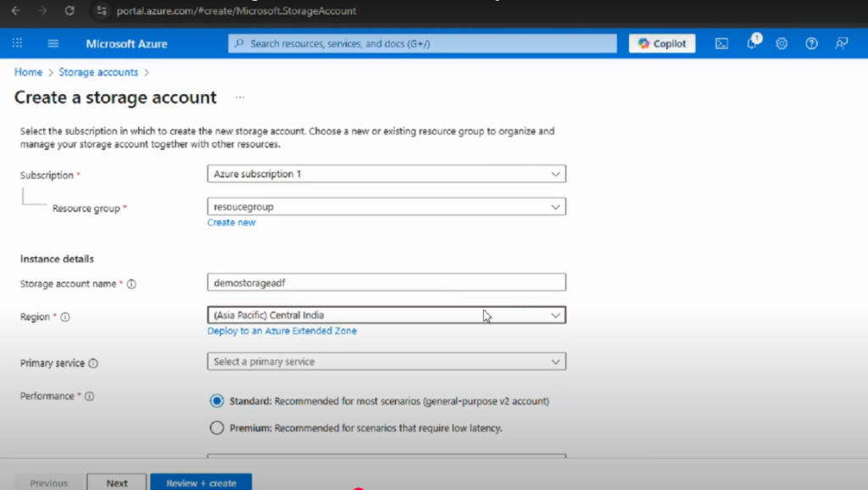Screen dimensions: 868x490
Task: Open the Subscription dropdown
Action: 387,174
